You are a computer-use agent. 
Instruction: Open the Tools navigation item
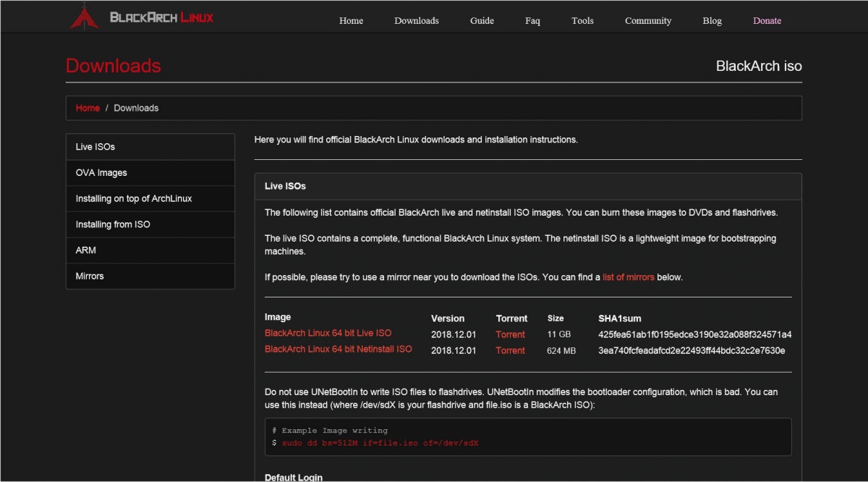pyautogui.click(x=582, y=20)
